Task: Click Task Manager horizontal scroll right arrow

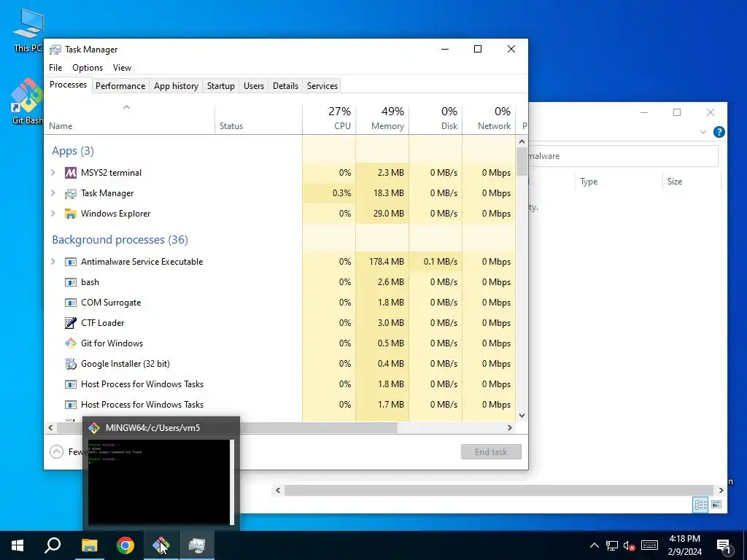Action: tap(509, 427)
